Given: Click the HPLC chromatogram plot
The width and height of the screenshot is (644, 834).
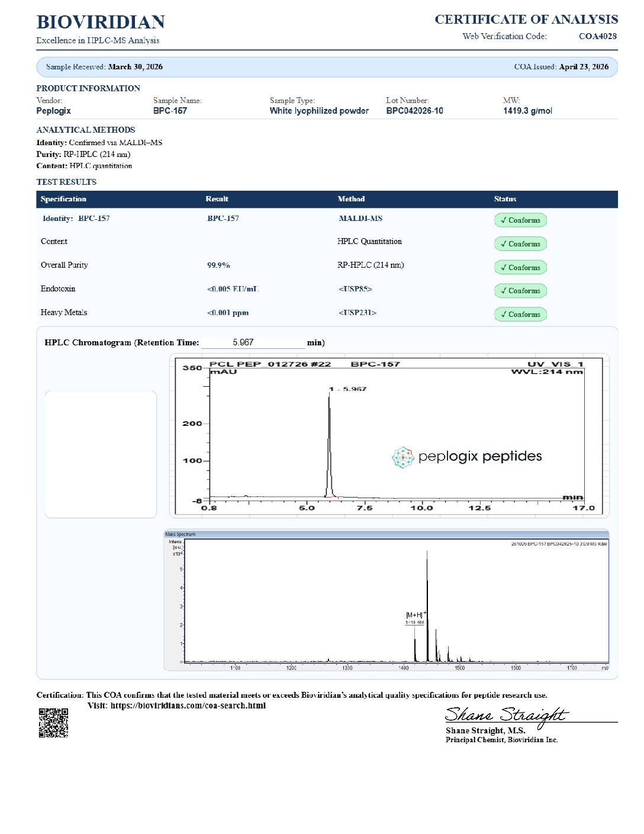Looking at the screenshot, I should [389, 435].
